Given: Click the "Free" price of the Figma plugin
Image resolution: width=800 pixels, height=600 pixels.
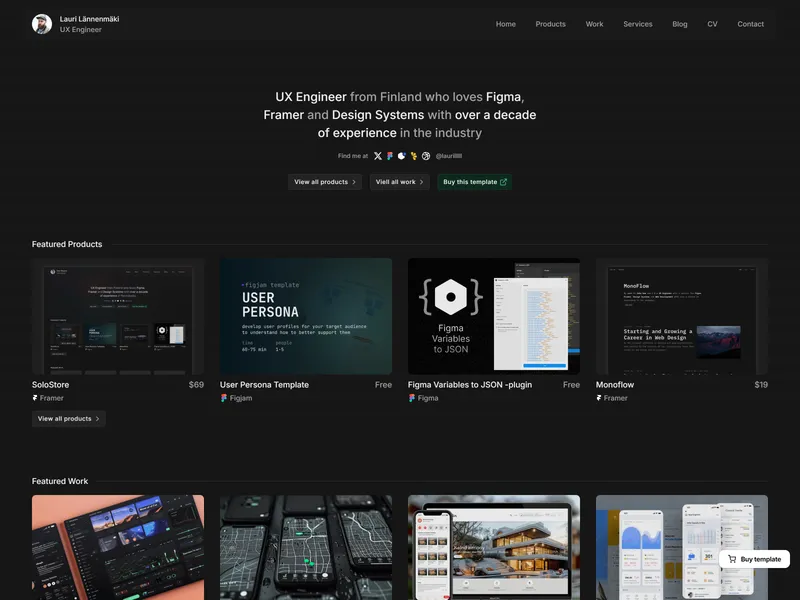Looking at the screenshot, I should [x=571, y=385].
